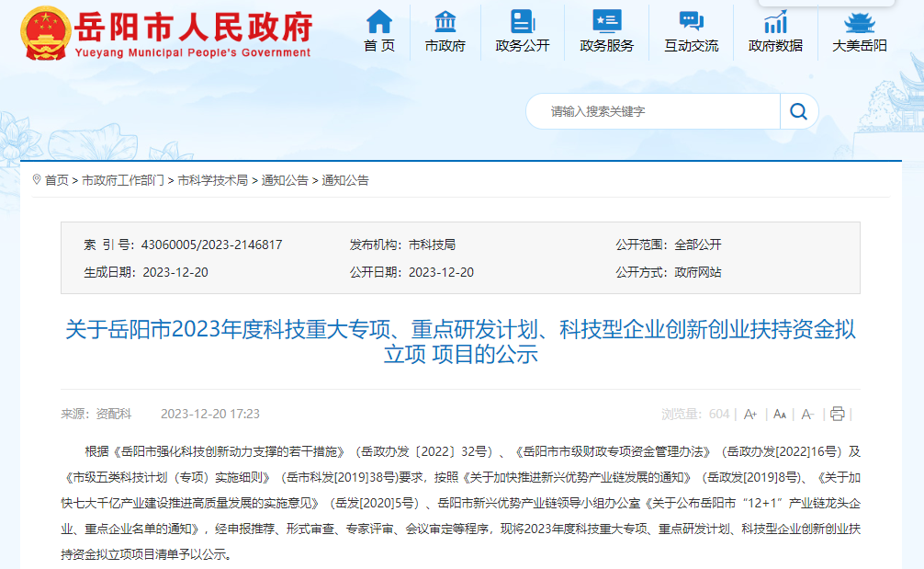Click the search magnifier button
Image resolution: width=924 pixels, height=569 pixels.
[798, 111]
